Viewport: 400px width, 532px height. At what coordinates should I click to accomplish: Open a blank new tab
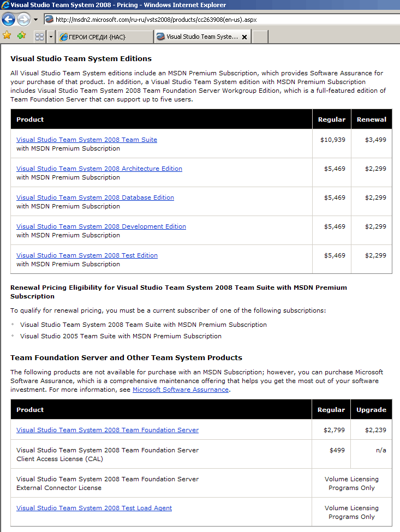(x=260, y=37)
